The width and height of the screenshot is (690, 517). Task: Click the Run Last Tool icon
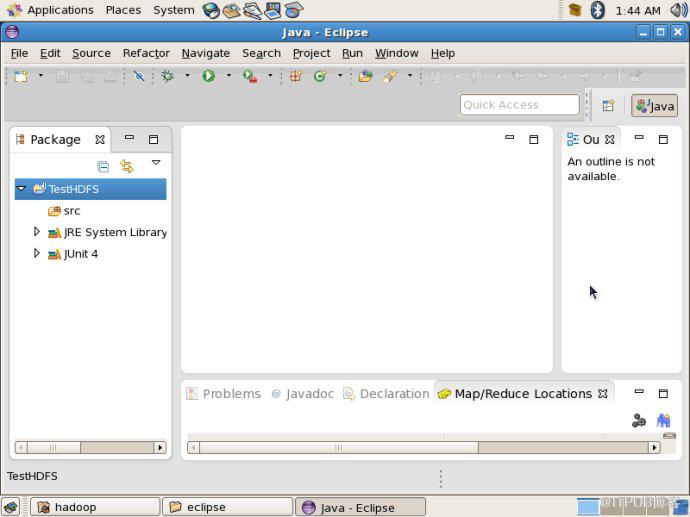[250, 77]
